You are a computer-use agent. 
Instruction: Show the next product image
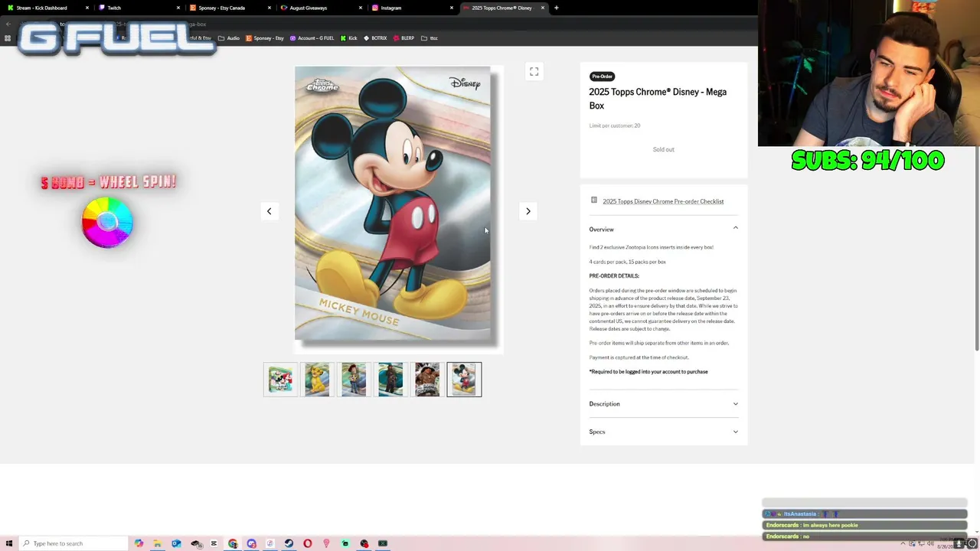pyautogui.click(x=528, y=211)
